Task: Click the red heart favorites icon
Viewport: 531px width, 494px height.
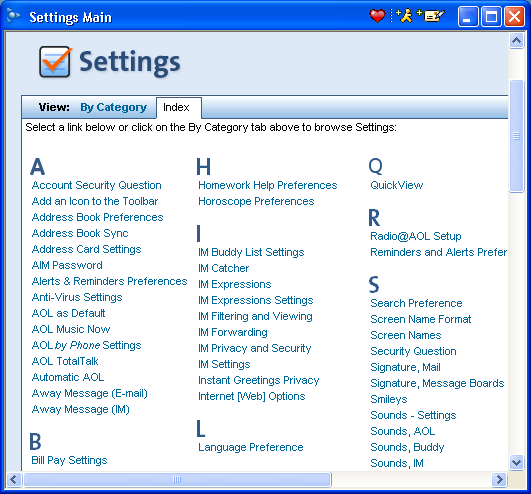Action: tap(377, 16)
